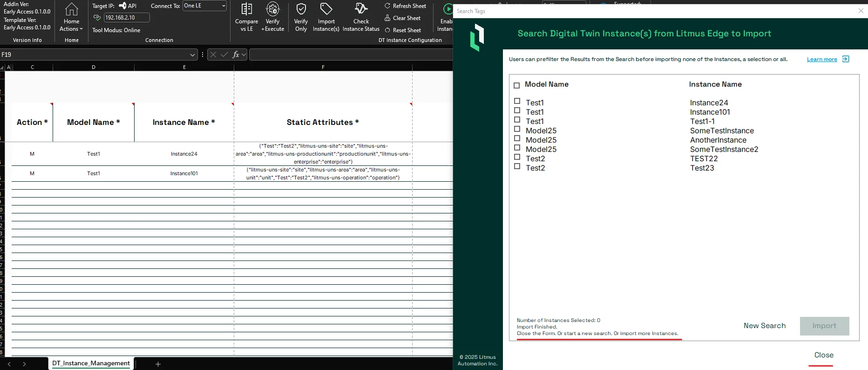The width and height of the screenshot is (868, 370).
Task: Click Reset Sheet
Action: click(x=403, y=30)
